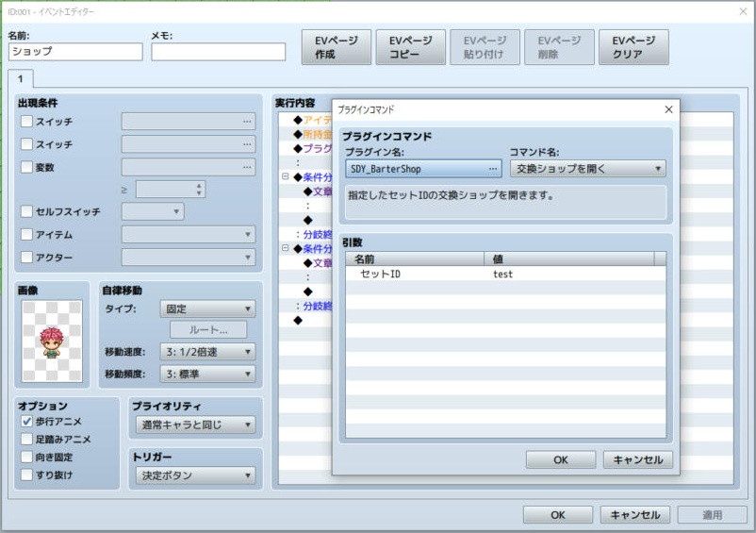
Task: Open the タイプ dropdown set to 固定
Action: (x=207, y=308)
